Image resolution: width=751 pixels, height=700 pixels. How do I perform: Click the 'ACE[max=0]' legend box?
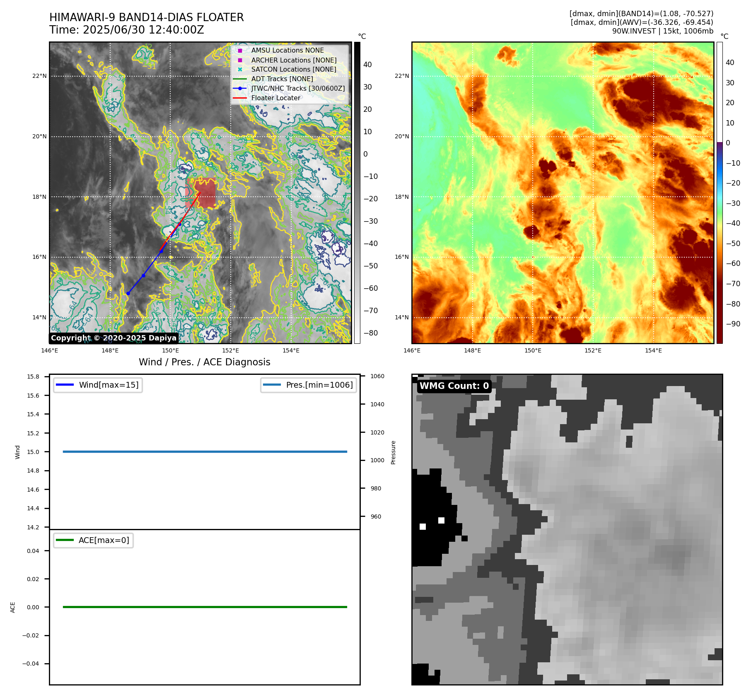click(93, 540)
